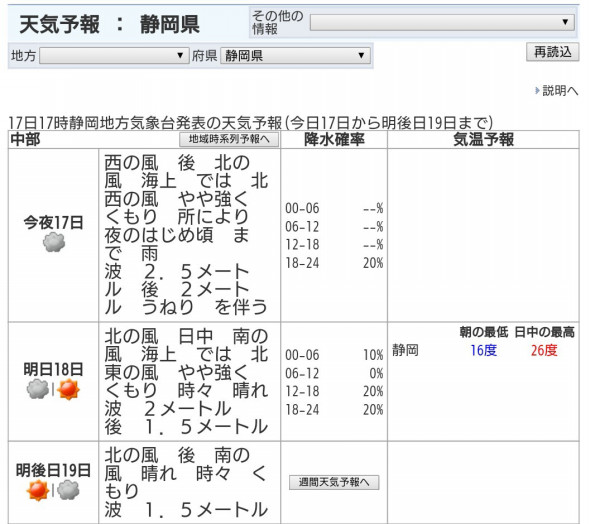Click the sun icon for 明後日19日

(37, 489)
